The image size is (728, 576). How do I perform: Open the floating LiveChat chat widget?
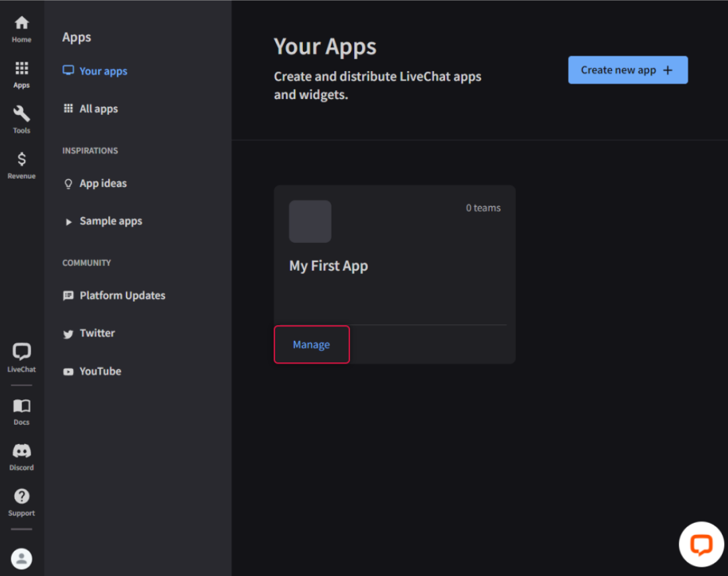(x=701, y=545)
